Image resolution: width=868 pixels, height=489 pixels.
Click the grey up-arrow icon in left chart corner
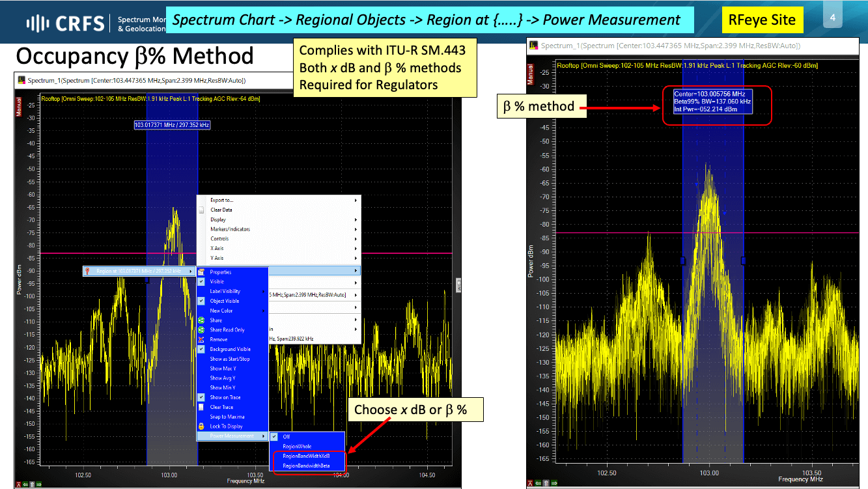[x=33, y=484]
